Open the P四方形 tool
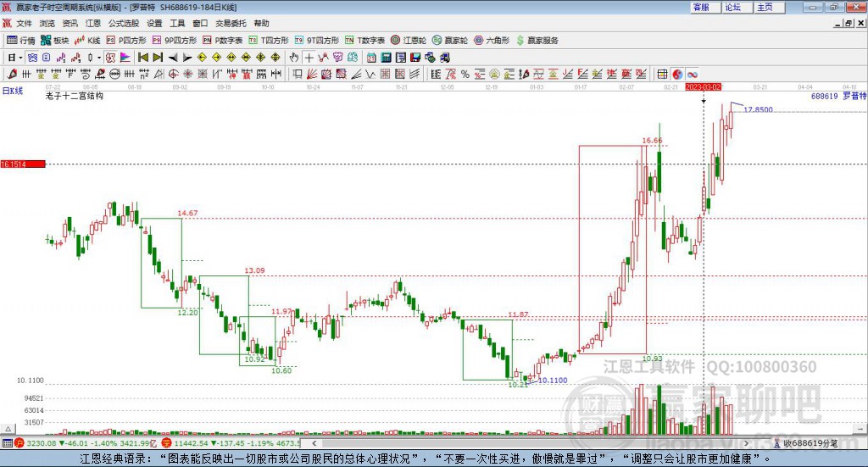 click(x=126, y=41)
